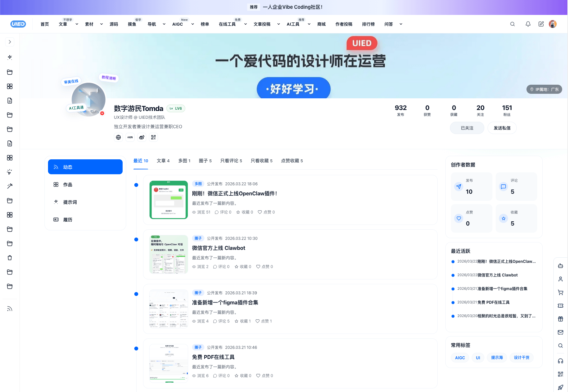Switch to the 只看评论 5 tab
The width and height of the screenshot is (568, 392).
231,161
